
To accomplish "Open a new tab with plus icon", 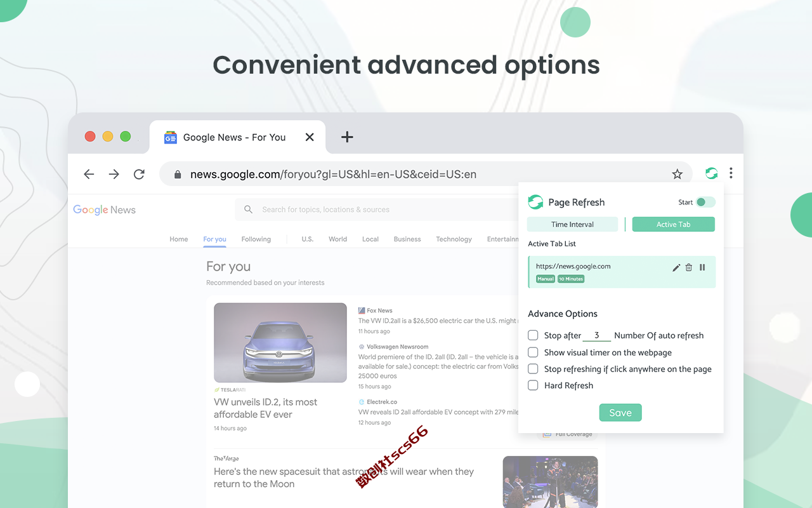I will click(347, 137).
